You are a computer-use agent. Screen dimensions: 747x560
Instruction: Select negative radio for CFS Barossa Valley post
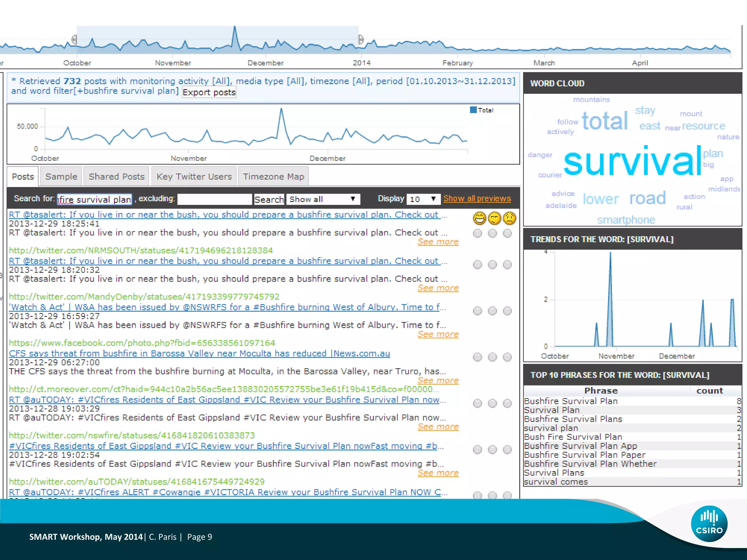[x=507, y=357]
